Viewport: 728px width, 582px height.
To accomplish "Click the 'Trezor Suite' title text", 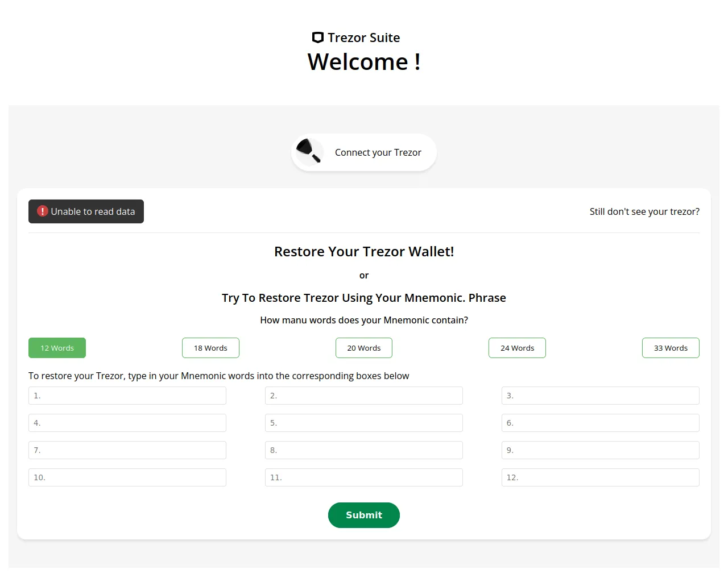I will [364, 38].
